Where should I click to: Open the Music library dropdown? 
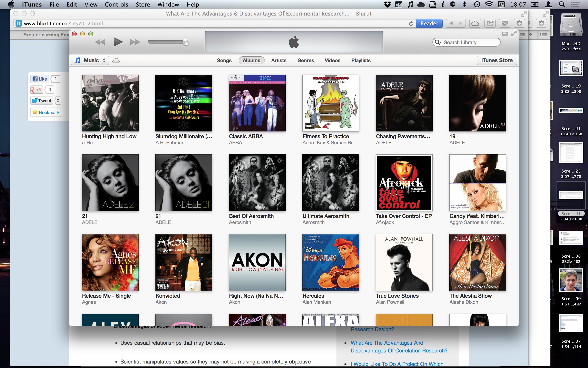[90, 60]
